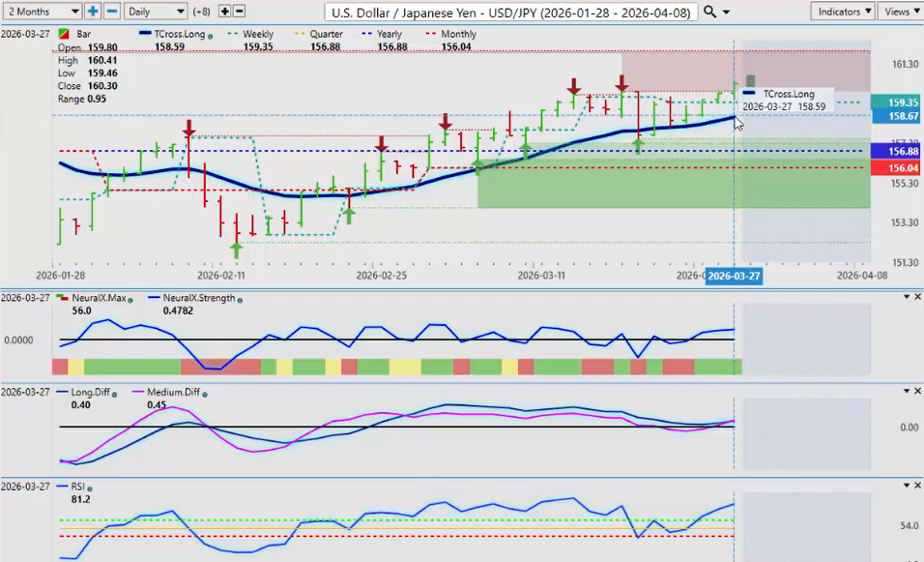This screenshot has height=562, width=924.
Task: Open the Daily interval dropdown
Action: click(155, 12)
